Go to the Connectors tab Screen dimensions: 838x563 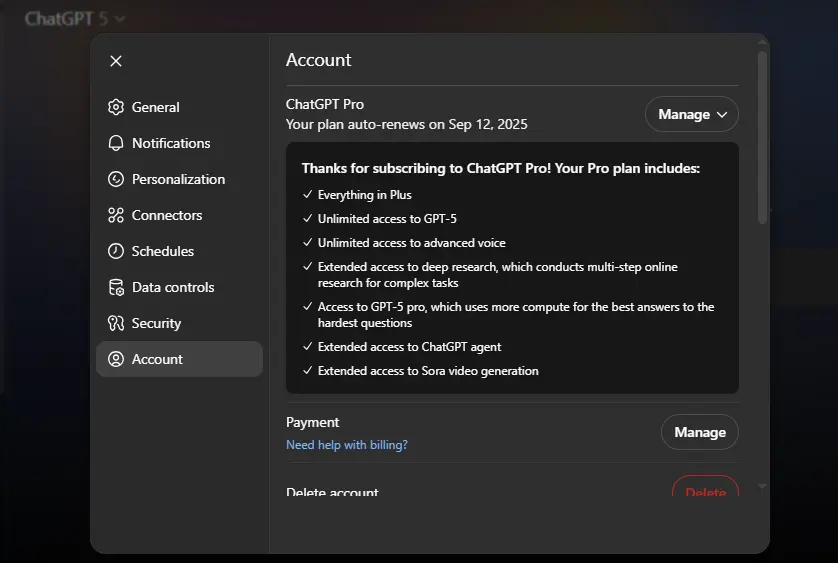click(x=179, y=215)
